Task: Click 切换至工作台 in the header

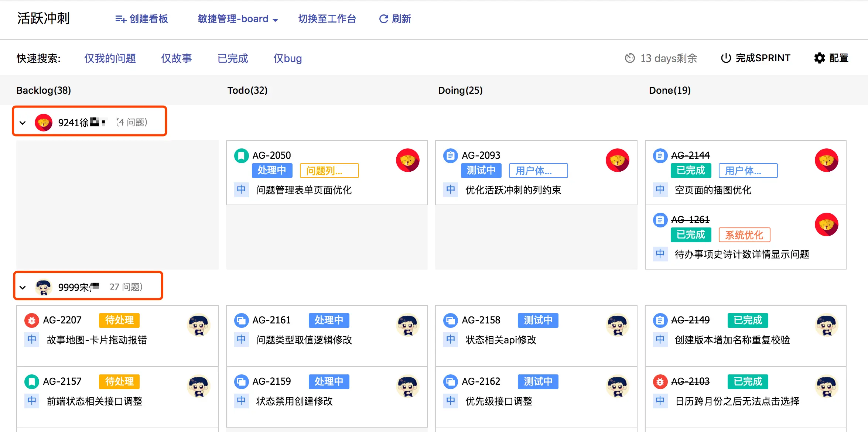Action: pyautogui.click(x=327, y=19)
